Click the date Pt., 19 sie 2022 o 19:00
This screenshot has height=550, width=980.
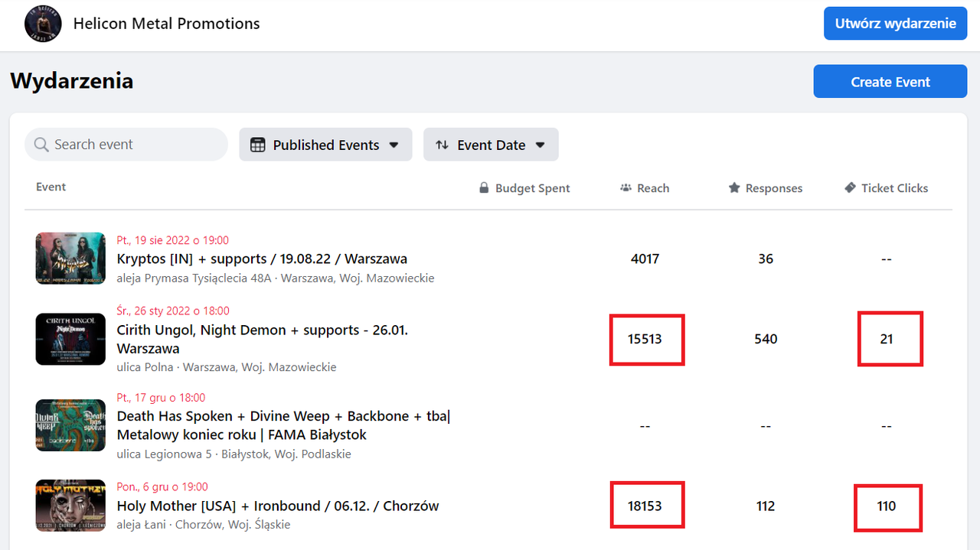point(172,240)
